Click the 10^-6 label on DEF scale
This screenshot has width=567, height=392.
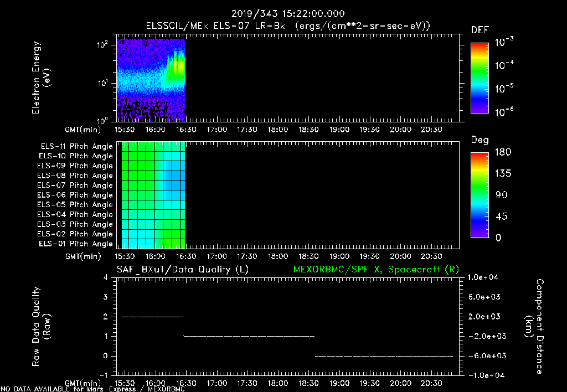pos(504,112)
